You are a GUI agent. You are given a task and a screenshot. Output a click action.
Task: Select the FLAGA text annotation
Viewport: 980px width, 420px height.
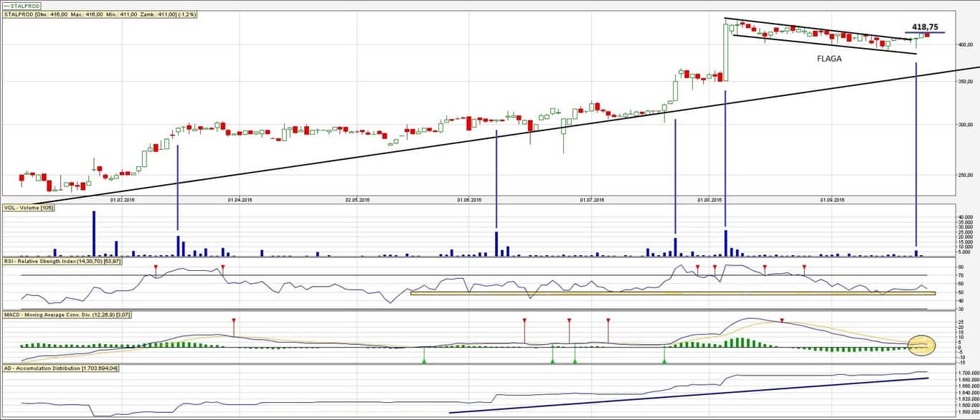click(x=829, y=59)
